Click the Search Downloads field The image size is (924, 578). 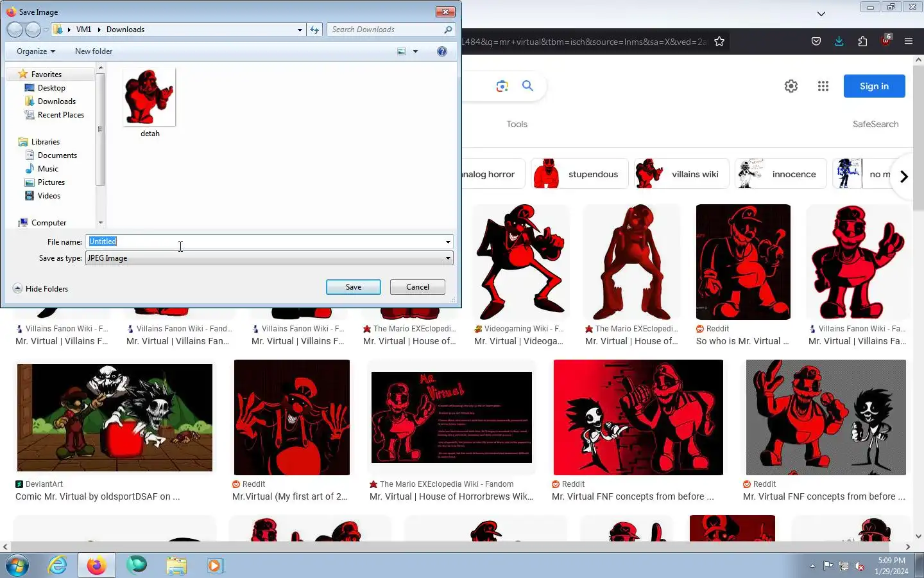point(385,30)
